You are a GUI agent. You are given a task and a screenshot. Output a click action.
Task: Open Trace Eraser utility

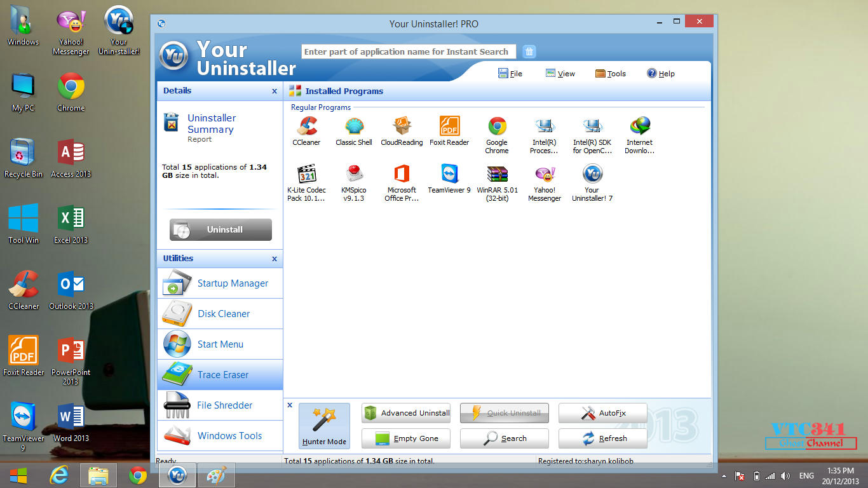click(220, 375)
